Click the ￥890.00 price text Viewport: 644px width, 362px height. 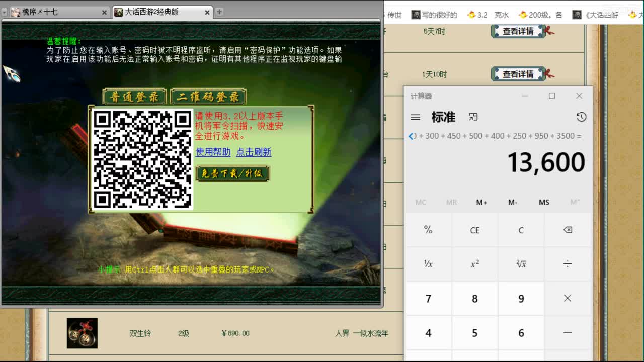pos(235,333)
